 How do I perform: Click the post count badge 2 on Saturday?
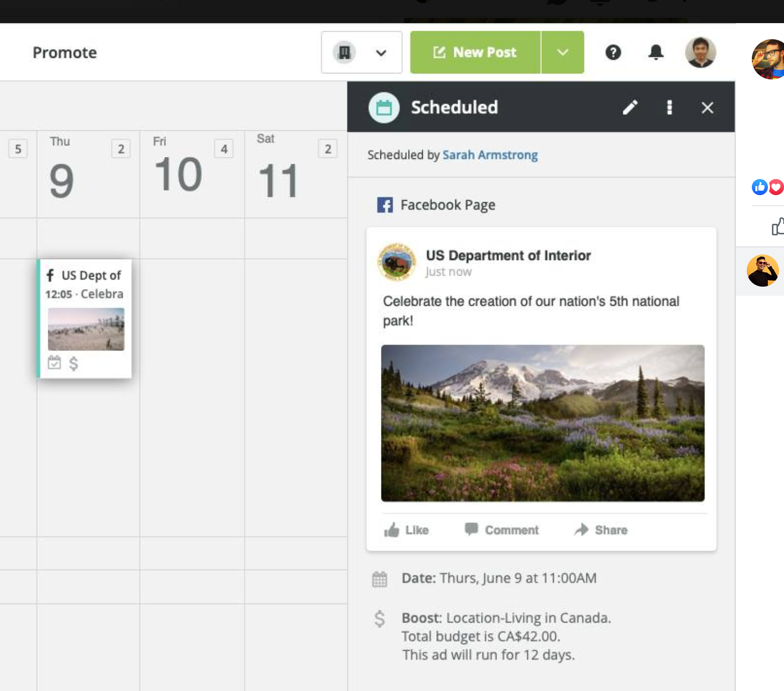pyautogui.click(x=328, y=149)
